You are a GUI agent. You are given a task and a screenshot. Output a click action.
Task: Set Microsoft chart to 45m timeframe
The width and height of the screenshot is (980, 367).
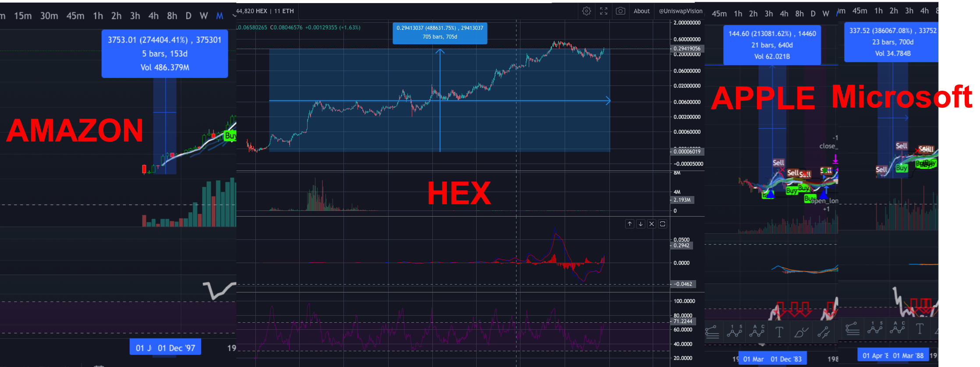860,11
